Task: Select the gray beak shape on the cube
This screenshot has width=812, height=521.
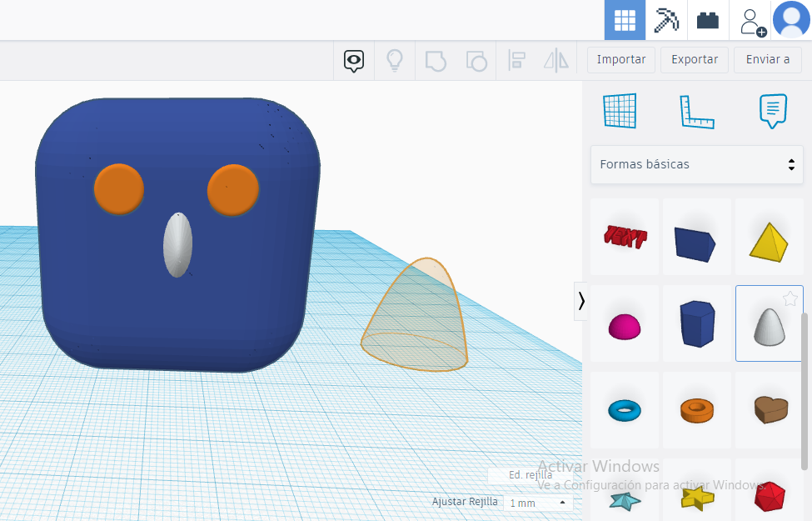Action: [177, 245]
